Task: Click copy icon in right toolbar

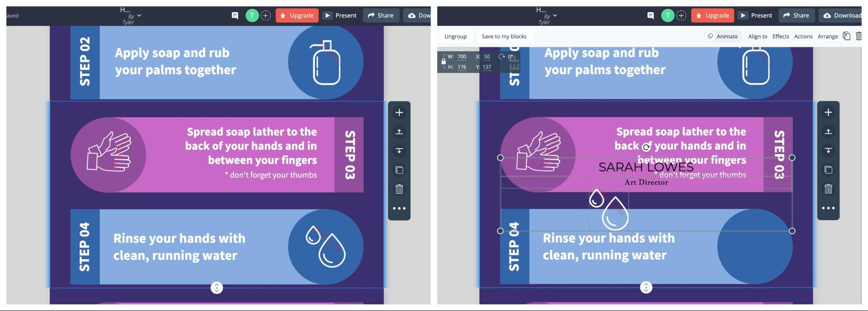Action: (x=846, y=36)
